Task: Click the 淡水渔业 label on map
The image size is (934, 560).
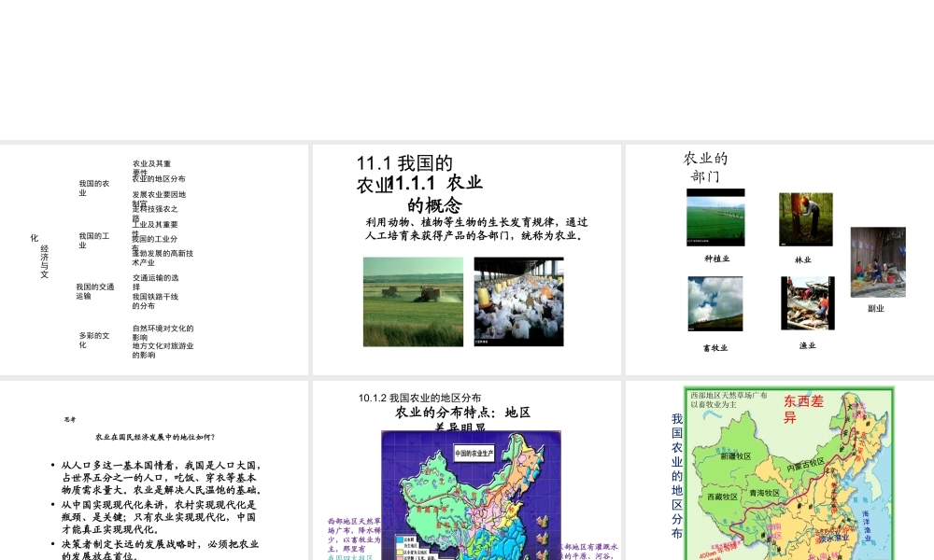Action: click(833, 538)
